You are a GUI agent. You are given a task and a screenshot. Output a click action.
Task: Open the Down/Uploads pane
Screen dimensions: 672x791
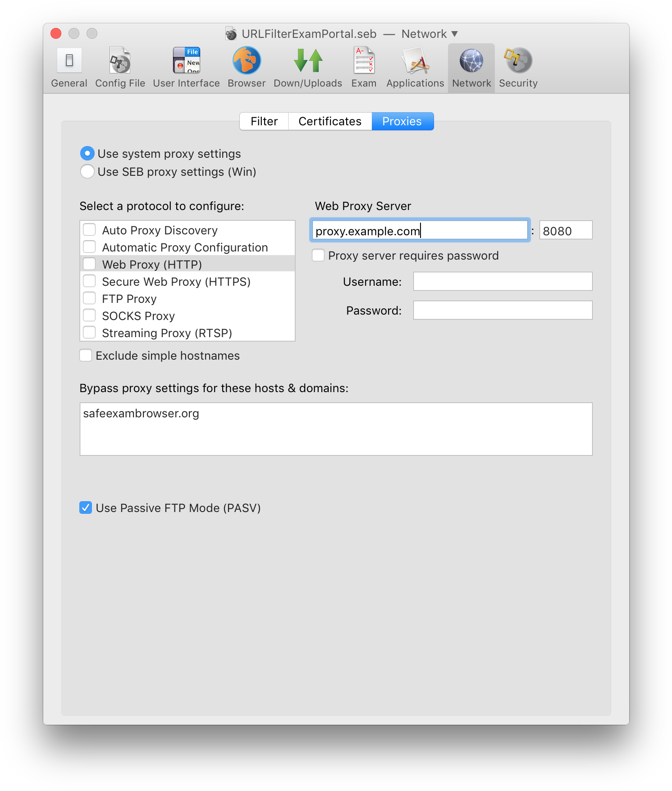[x=308, y=68]
